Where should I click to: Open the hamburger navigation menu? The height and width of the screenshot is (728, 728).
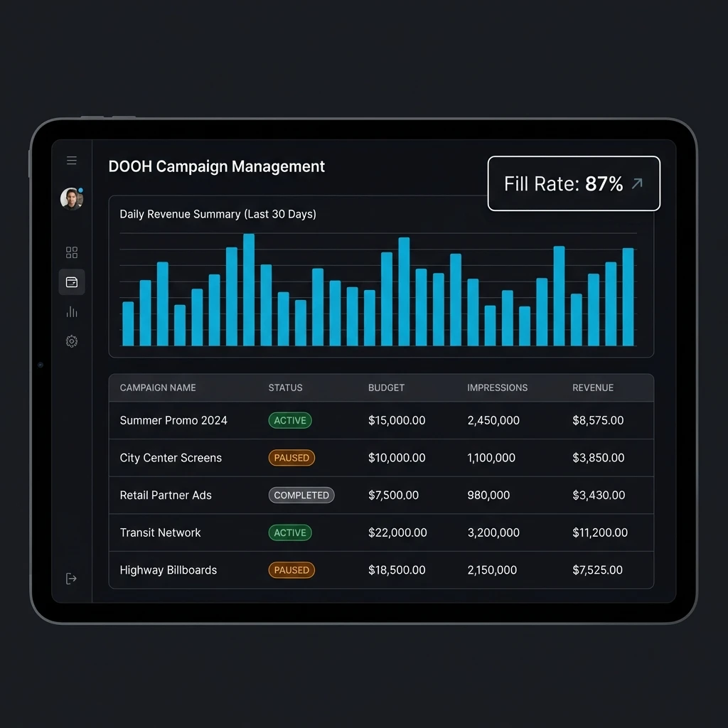[71, 160]
